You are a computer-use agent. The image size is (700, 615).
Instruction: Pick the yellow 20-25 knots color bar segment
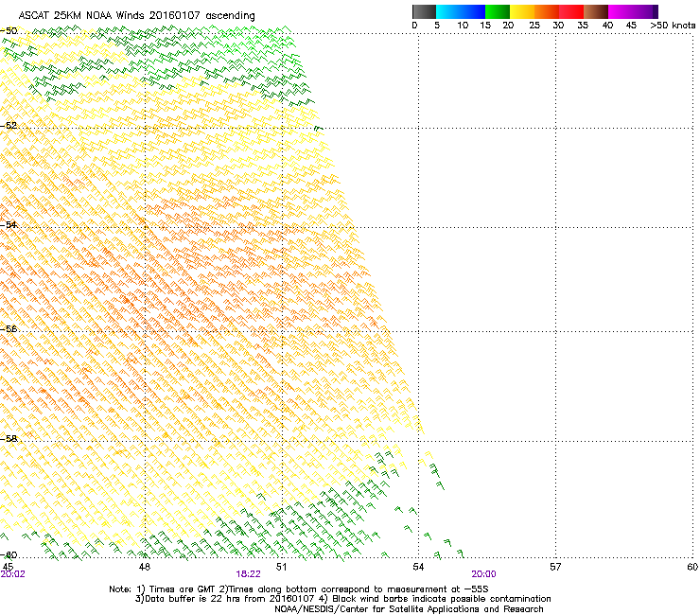pos(522,11)
